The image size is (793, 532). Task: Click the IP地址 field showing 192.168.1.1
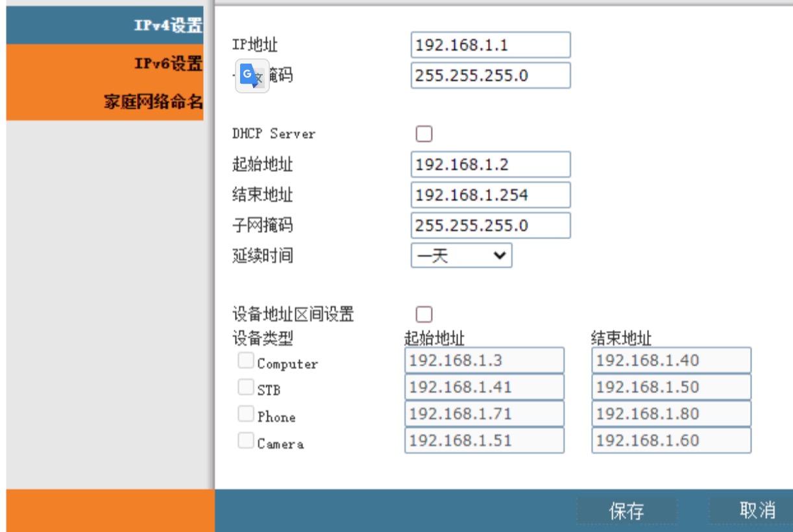491,45
